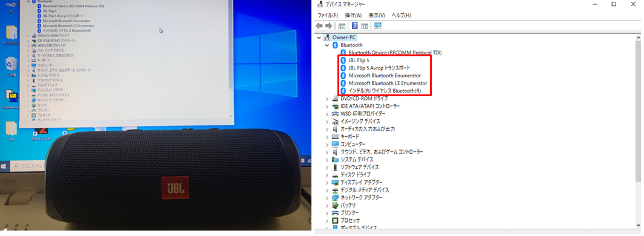
Task: Open the 操作(A) menu
Action: 353,15
